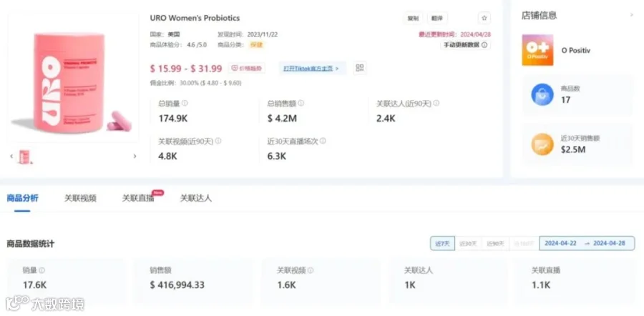Click the $ 4.2M total revenue value

click(282, 119)
